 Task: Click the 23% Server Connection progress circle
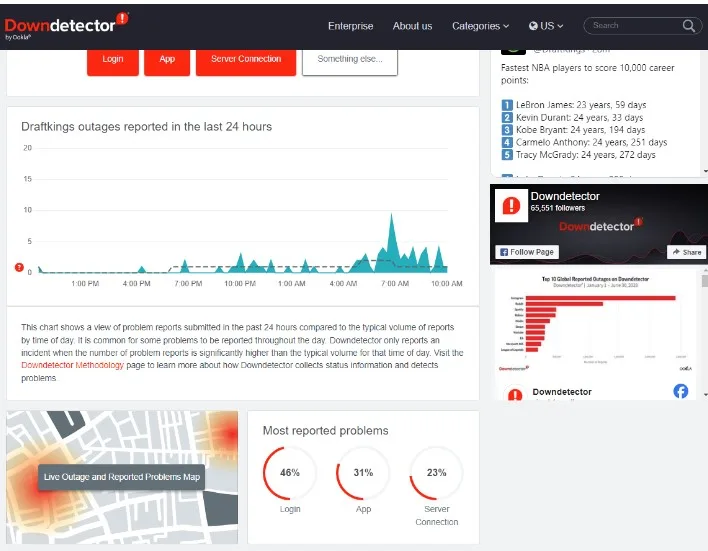coord(436,473)
